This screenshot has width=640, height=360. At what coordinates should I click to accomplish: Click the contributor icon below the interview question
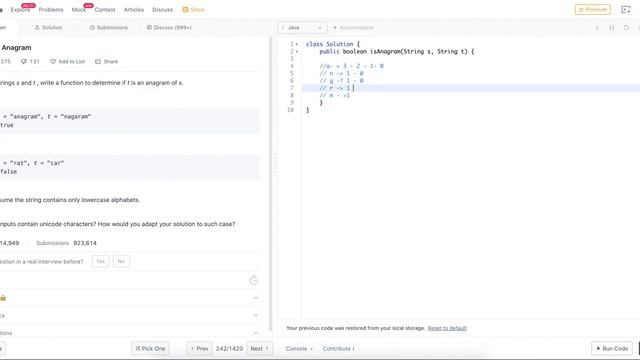point(253,280)
